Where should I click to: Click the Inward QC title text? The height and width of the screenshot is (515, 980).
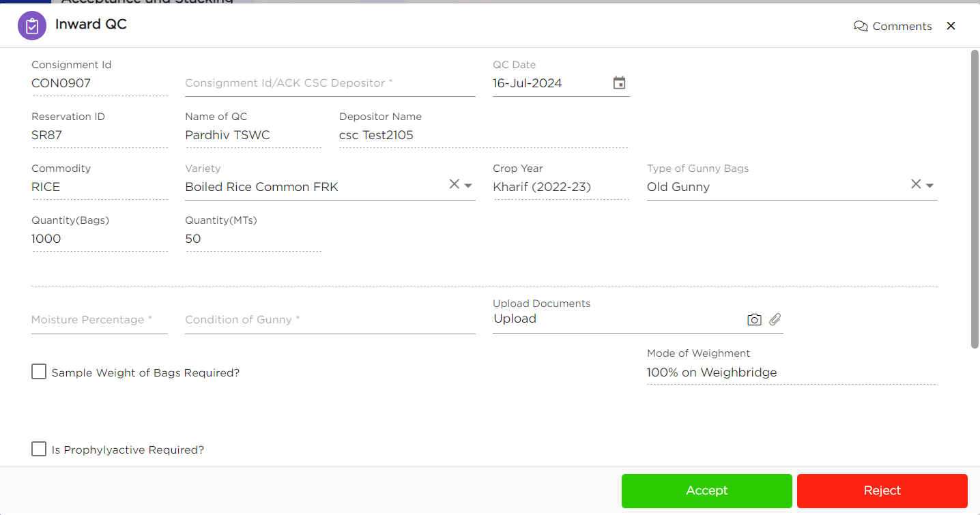coord(91,25)
